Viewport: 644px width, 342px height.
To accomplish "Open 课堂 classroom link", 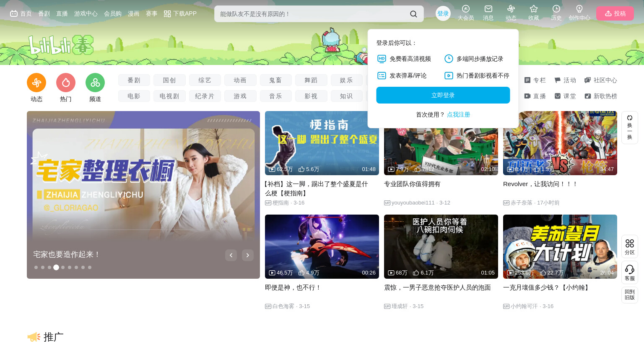I will [x=565, y=96].
